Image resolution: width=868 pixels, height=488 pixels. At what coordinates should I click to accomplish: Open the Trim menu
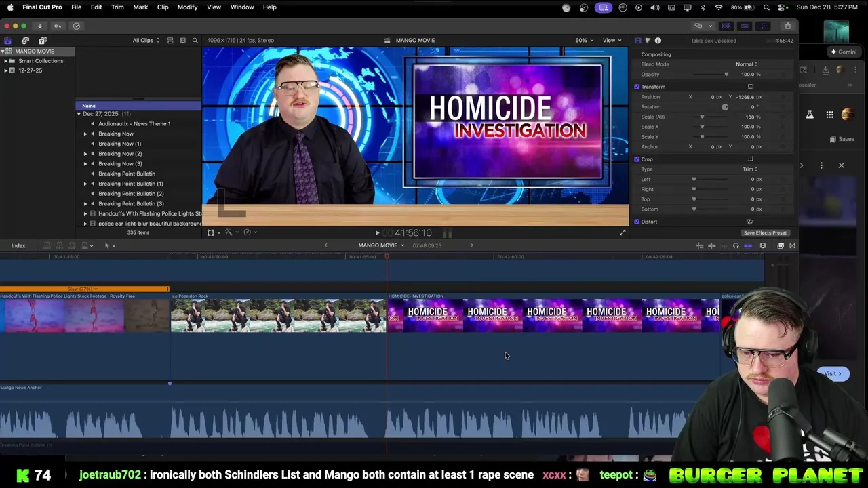(117, 7)
